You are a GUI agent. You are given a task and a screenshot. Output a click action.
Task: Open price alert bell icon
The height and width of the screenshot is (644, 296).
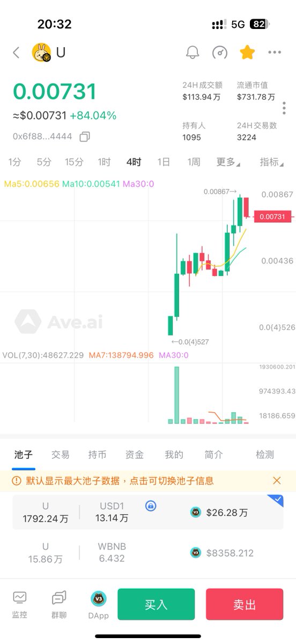192,53
